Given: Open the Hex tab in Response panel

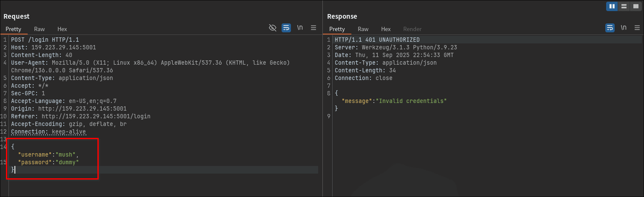Looking at the screenshot, I should click(x=386, y=29).
